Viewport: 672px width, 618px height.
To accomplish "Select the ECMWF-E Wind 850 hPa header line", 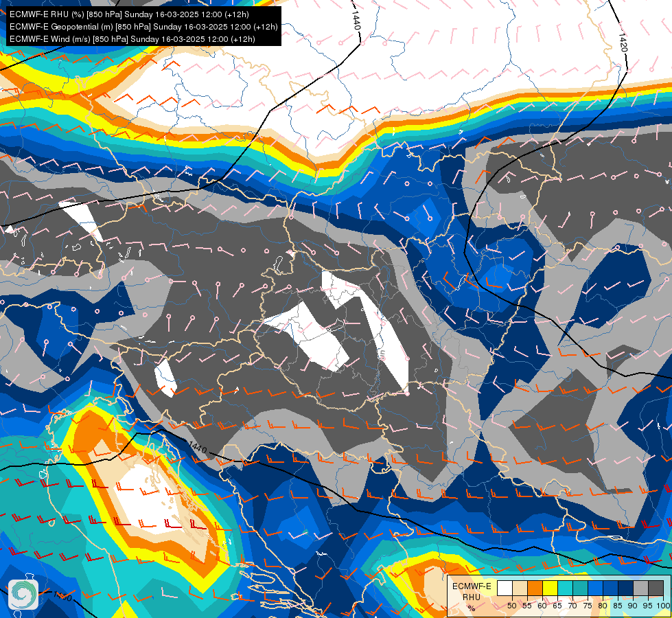I will coord(132,39).
